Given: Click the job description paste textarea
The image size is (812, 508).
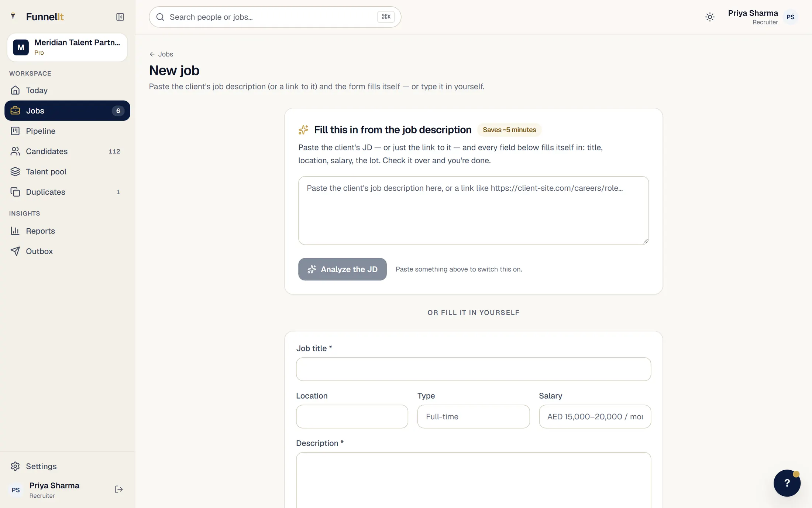Looking at the screenshot, I should click(x=473, y=210).
